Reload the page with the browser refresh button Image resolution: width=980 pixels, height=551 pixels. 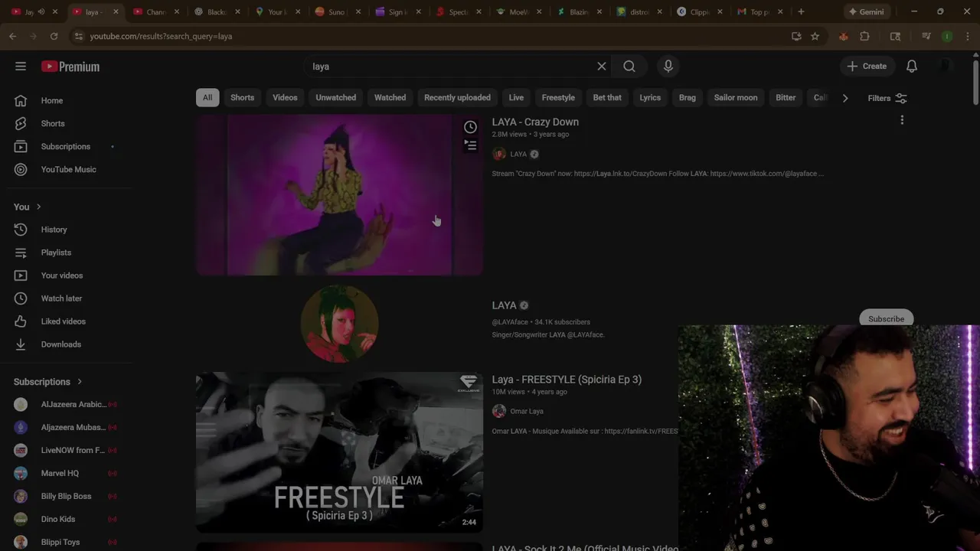(x=54, y=36)
